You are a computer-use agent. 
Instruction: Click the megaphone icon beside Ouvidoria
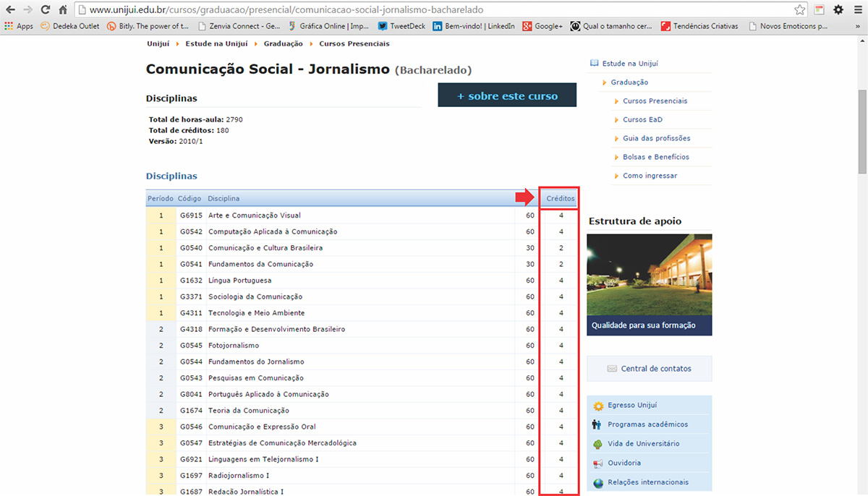597,463
